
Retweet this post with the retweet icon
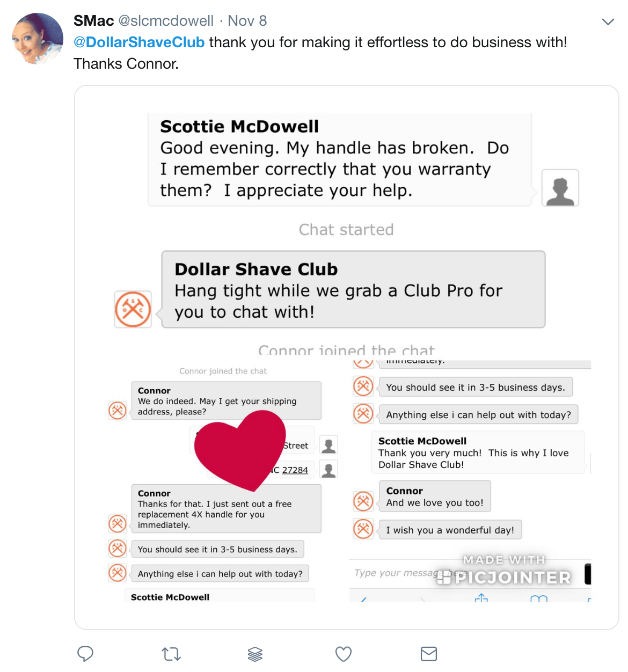coord(171,654)
